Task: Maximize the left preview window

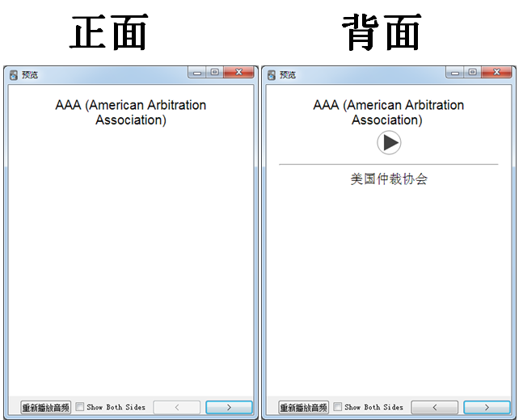Action: coord(214,73)
